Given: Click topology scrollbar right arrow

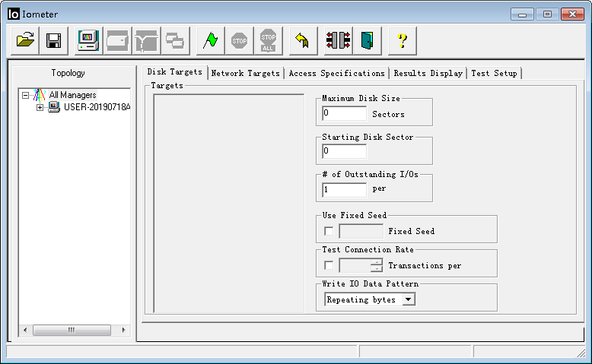Looking at the screenshot, I should pos(123,330).
